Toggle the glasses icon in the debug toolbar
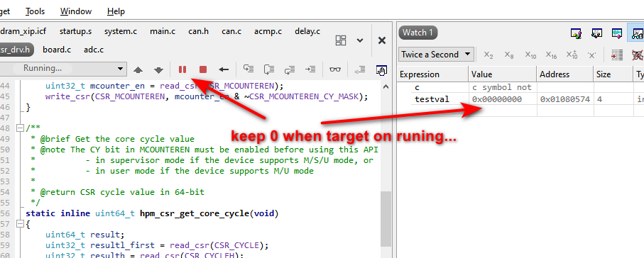The height and width of the screenshot is (258, 644). point(335,69)
